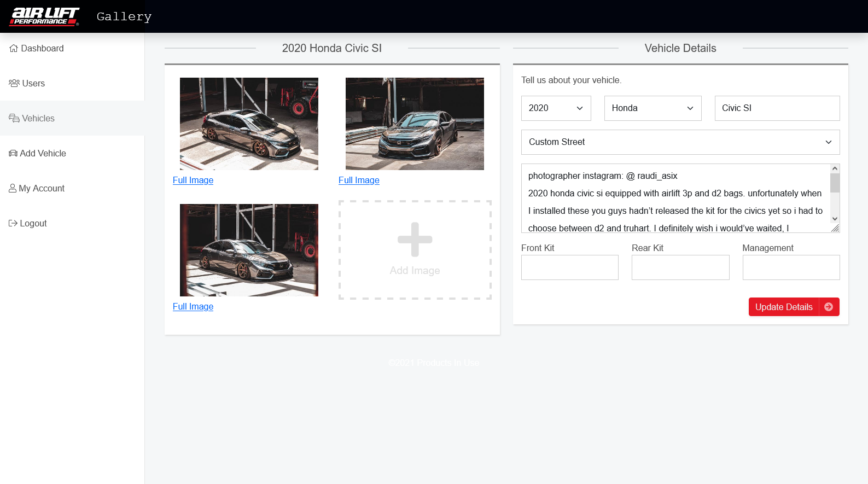Click the Management input field
The height and width of the screenshot is (484, 868).
coord(791,267)
